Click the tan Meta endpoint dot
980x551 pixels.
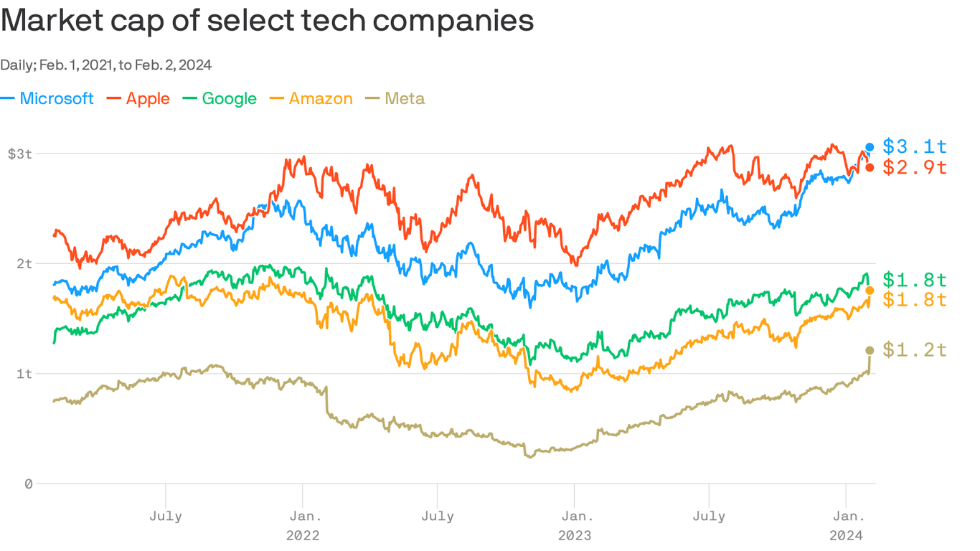pyautogui.click(x=870, y=350)
